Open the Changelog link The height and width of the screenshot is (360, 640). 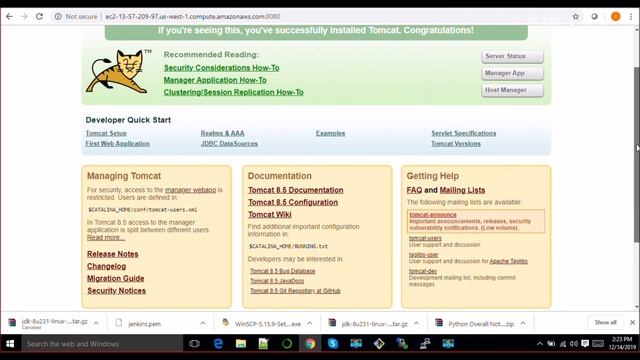click(x=107, y=266)
